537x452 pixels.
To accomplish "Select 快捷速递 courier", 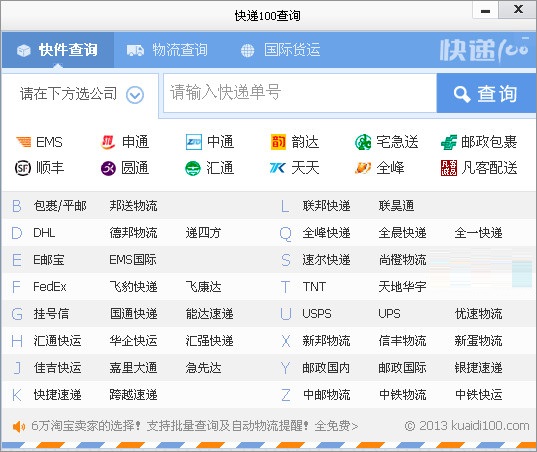I will click(57, 395).
